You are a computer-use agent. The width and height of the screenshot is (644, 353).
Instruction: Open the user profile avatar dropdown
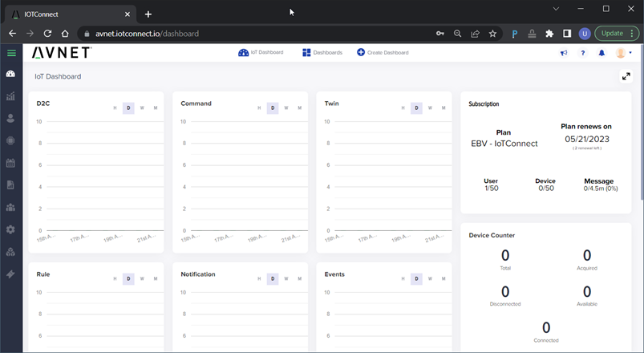[622, 53]
